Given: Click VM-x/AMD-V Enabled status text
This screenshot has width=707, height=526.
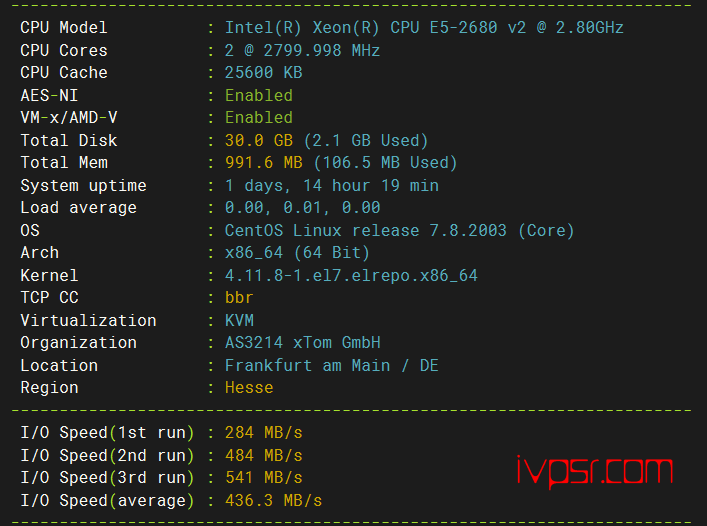Looking at the screenshot, I should point(259,118).
